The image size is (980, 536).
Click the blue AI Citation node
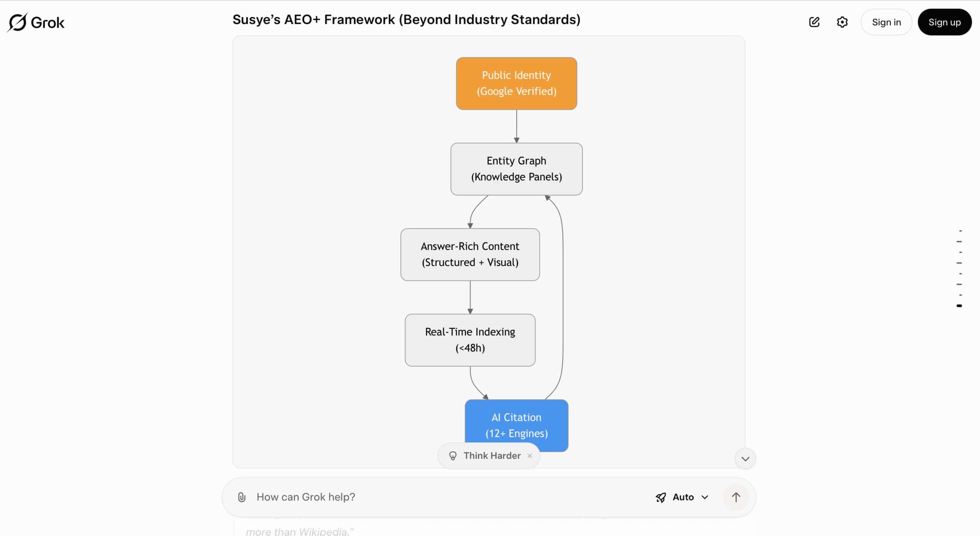click(516, 421)
